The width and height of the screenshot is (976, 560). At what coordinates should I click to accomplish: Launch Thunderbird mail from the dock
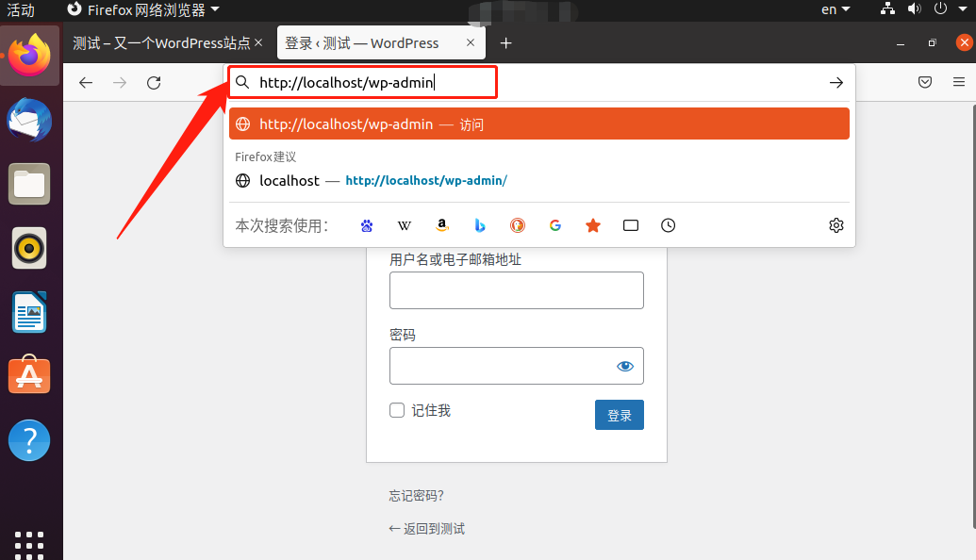coord(29,120)
